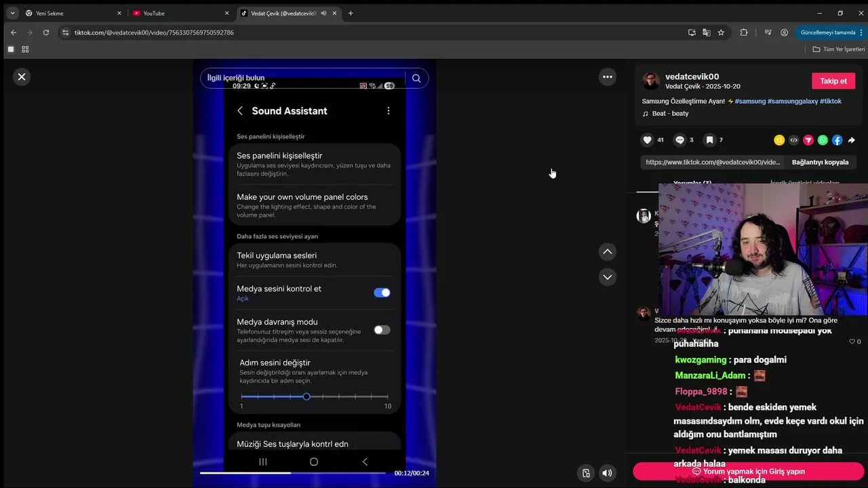Follow the creator with Takip et button
Viewport: 868px width, 488px height.
pos(833,81)
